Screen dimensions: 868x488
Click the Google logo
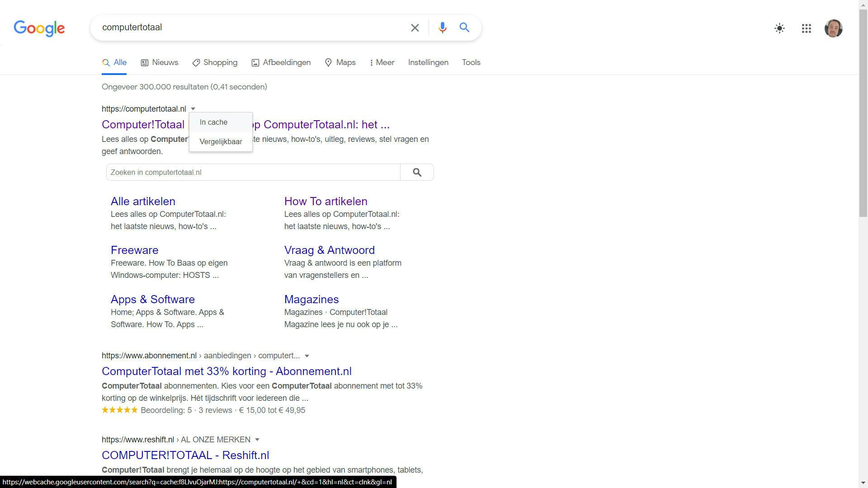(39, 28)
